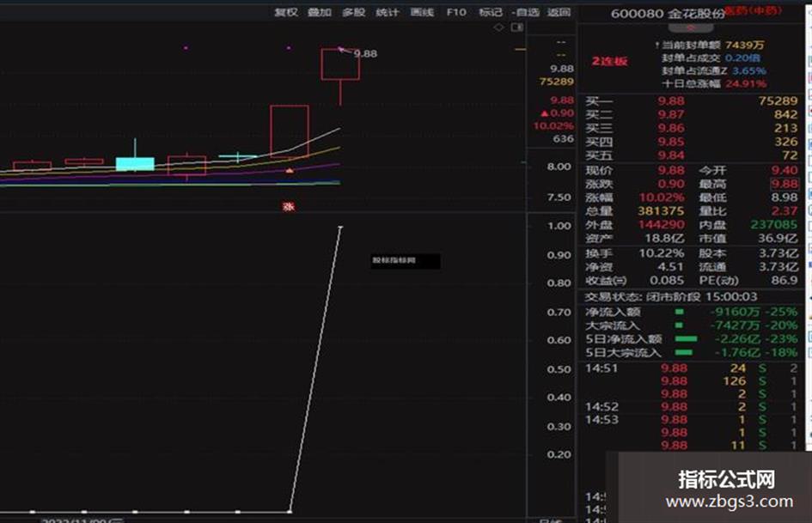The height and width of the screenshot is (523, 812).
Task: Click the 现价 value 9.88
Action: pyautogui.click(x=671, y=170)
